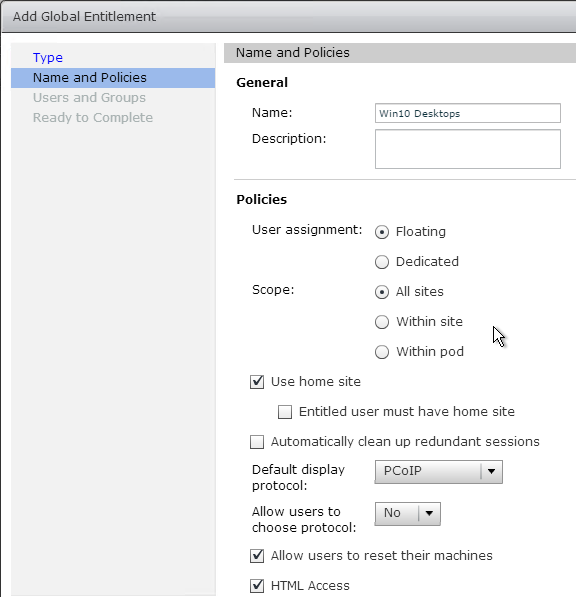Choose Within site scope option
The image size is (576, 597).
point(382,322)
